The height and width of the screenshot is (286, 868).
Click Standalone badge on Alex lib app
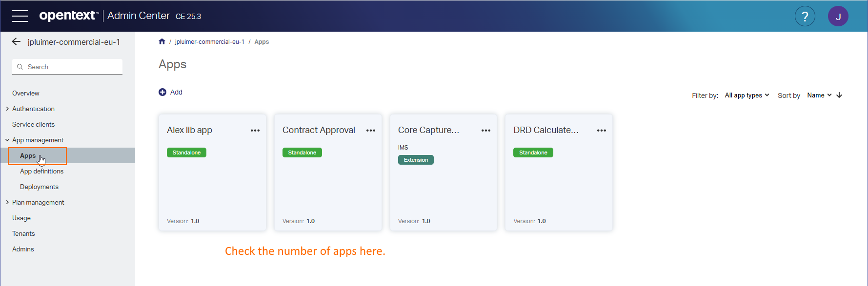tap(186, 153)
